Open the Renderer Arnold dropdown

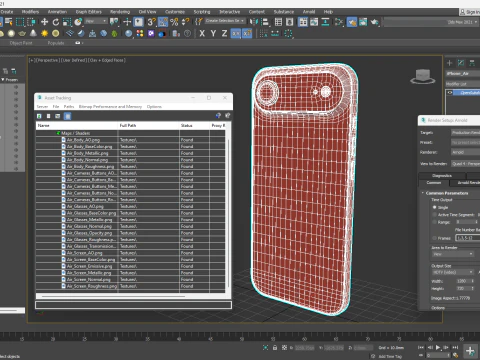tap(466, 152)
